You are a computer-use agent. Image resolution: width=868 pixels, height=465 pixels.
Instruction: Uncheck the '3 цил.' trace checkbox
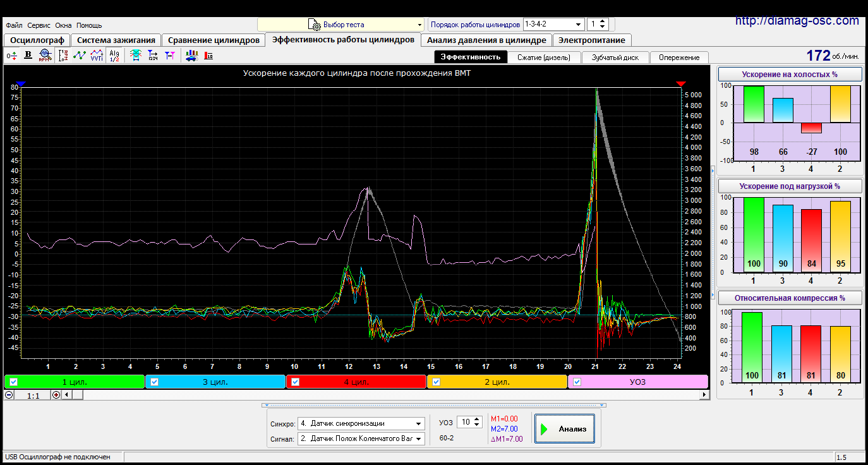coord(154,382)
